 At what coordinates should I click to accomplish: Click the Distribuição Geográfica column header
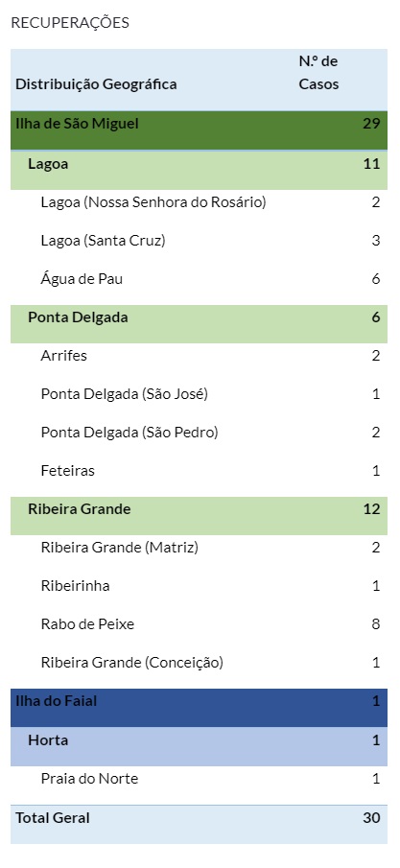(96, 84)
